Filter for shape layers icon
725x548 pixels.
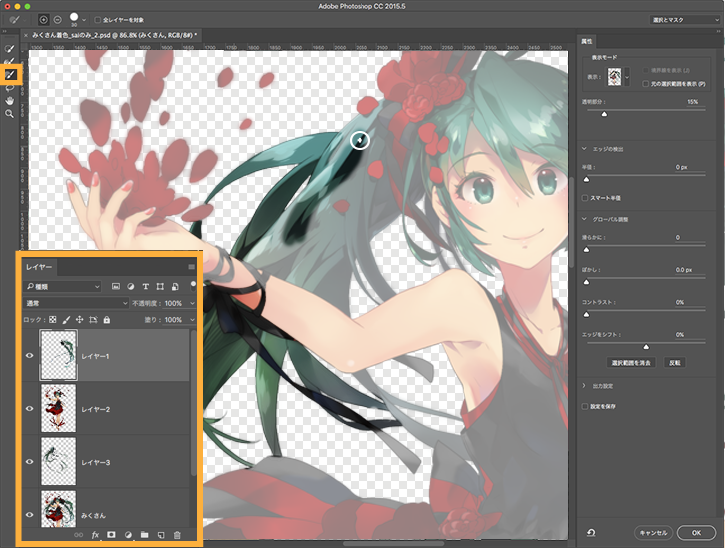(x=160, y=287)
